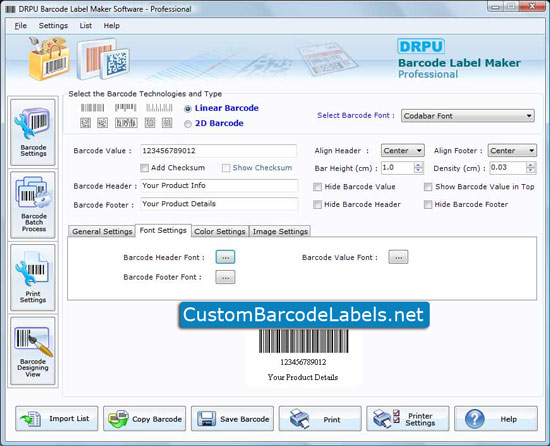Decrease Bar Height with down arrow

[x=418, y=171]
